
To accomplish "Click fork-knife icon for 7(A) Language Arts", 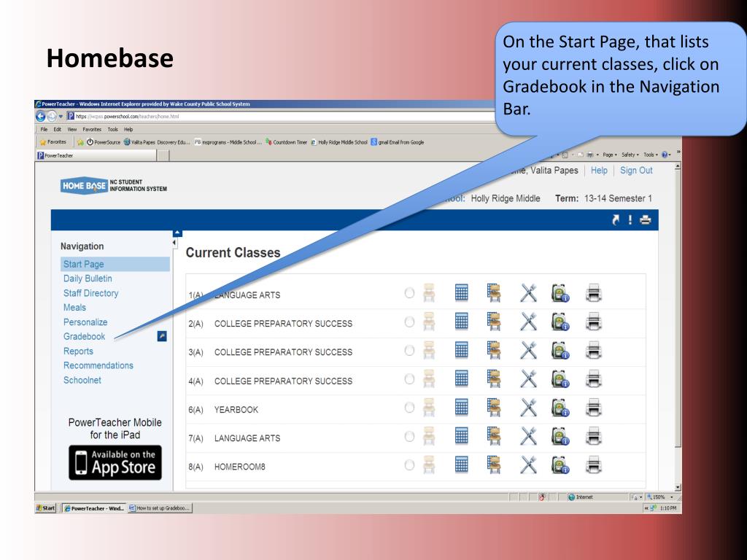I will 528,436.
